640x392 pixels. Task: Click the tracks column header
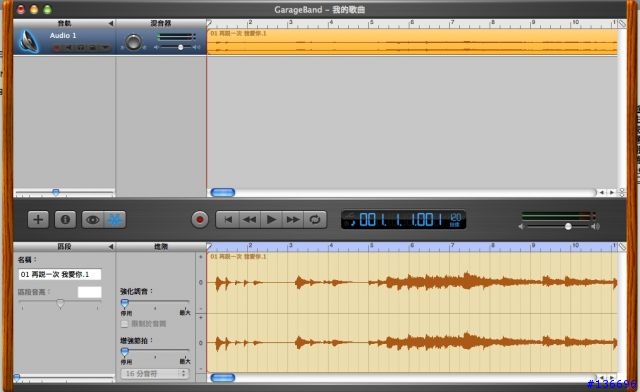[x=64, y=23]
